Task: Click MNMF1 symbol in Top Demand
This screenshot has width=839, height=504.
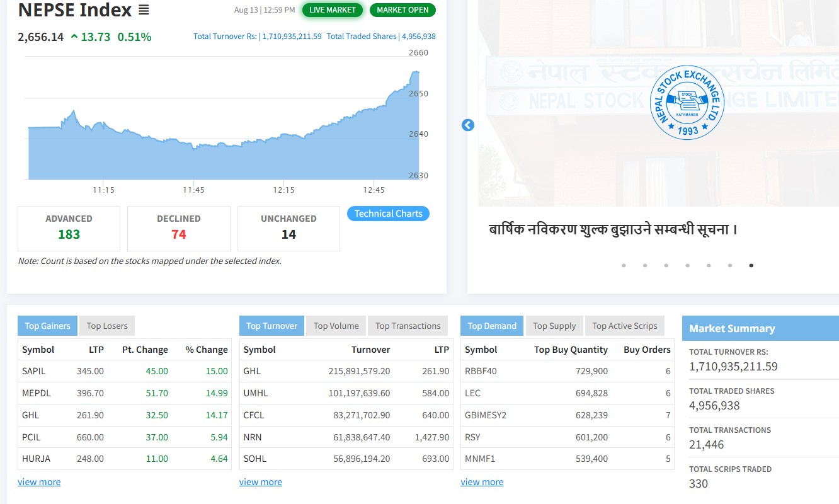Action: pyautogui.click(x=480, y=459)
